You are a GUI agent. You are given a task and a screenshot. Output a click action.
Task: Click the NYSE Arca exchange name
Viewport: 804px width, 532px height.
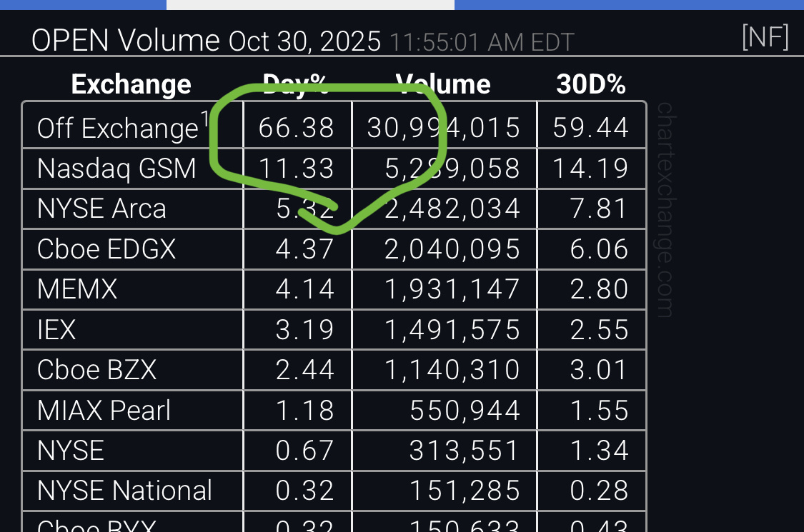click(101, 209)
